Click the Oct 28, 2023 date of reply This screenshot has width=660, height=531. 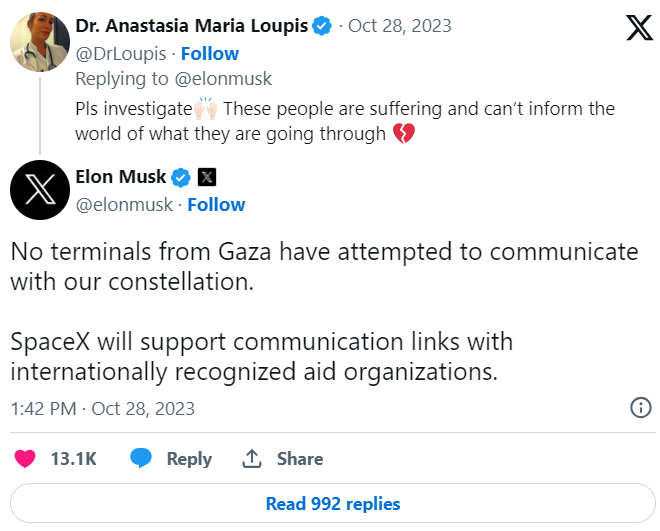point(399,27)
